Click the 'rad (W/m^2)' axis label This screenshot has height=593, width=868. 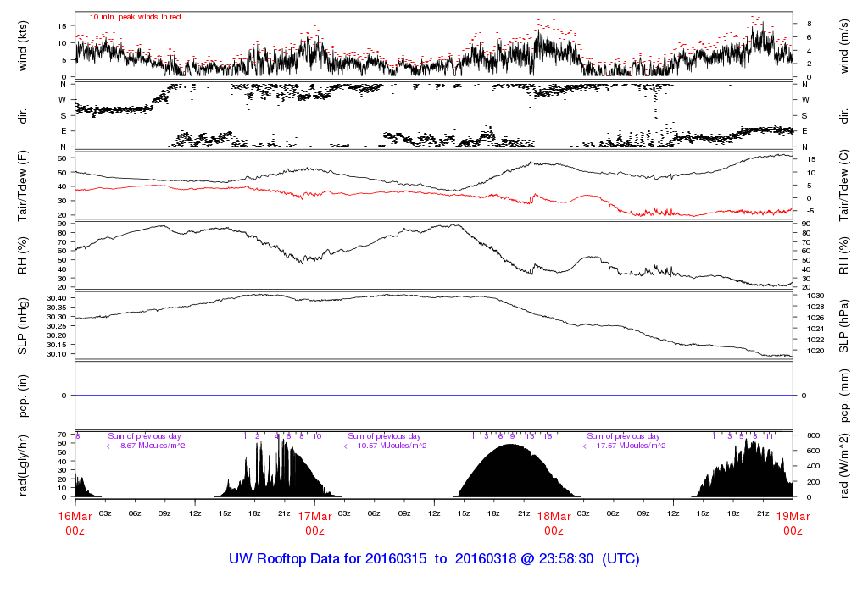[845, 464]
